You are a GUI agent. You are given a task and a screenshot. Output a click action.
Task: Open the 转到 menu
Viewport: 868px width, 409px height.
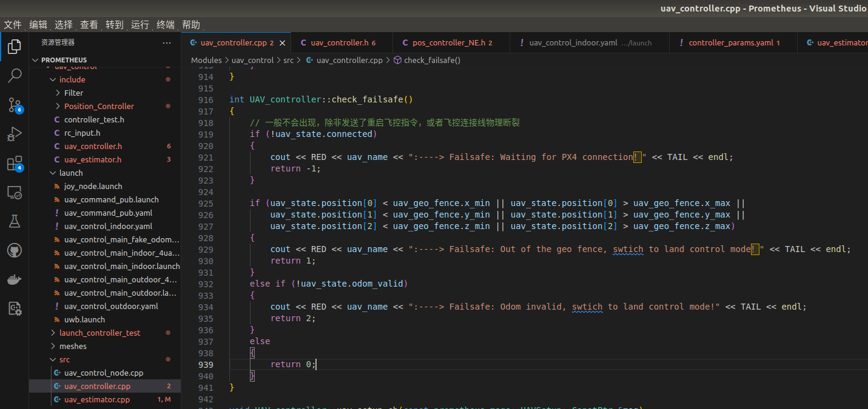[x=115, y=25]
